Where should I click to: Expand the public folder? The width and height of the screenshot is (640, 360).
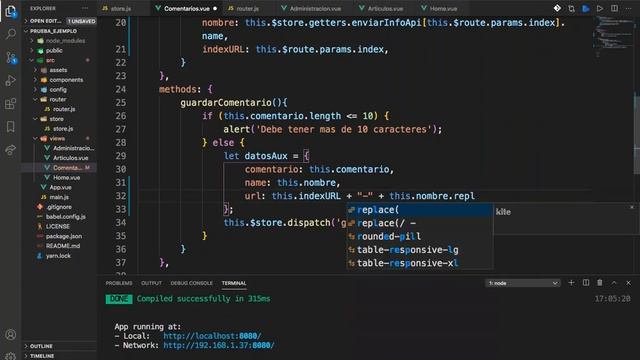[59, 51]
